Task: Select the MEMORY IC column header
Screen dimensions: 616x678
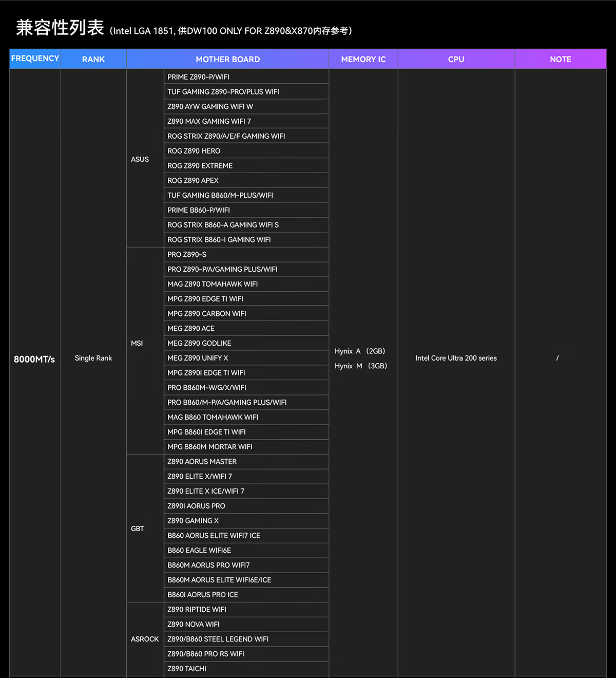Action: pos(363,59)
